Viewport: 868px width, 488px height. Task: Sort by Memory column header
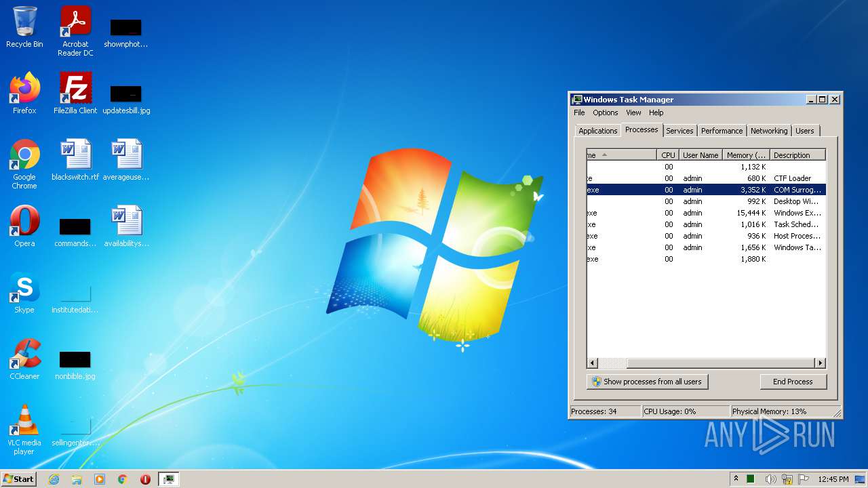tap(746, 155)
